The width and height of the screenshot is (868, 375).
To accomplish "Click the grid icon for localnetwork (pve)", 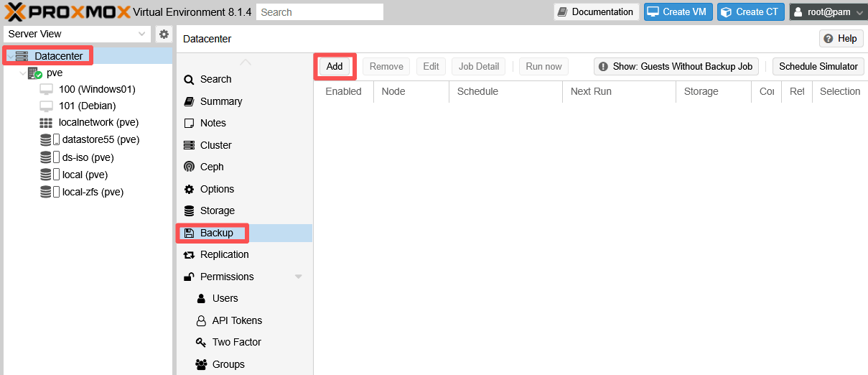I will 47,123.
